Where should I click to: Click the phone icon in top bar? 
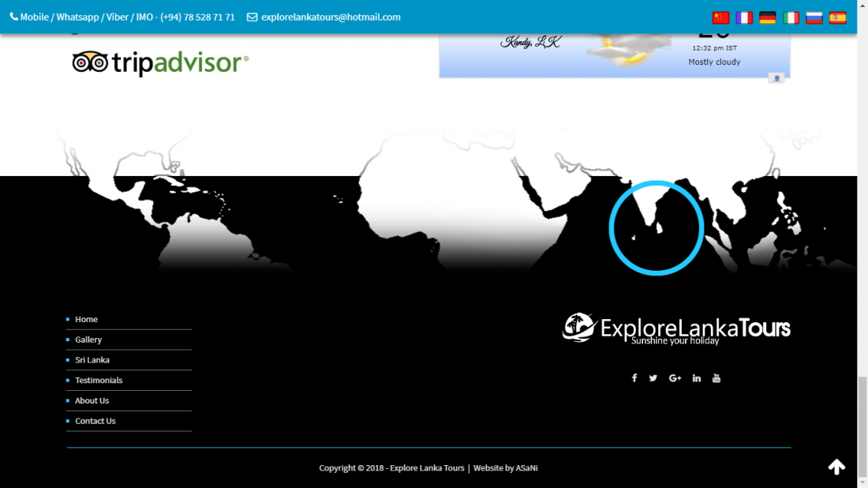pyautogui.click(x=14, y=17)
